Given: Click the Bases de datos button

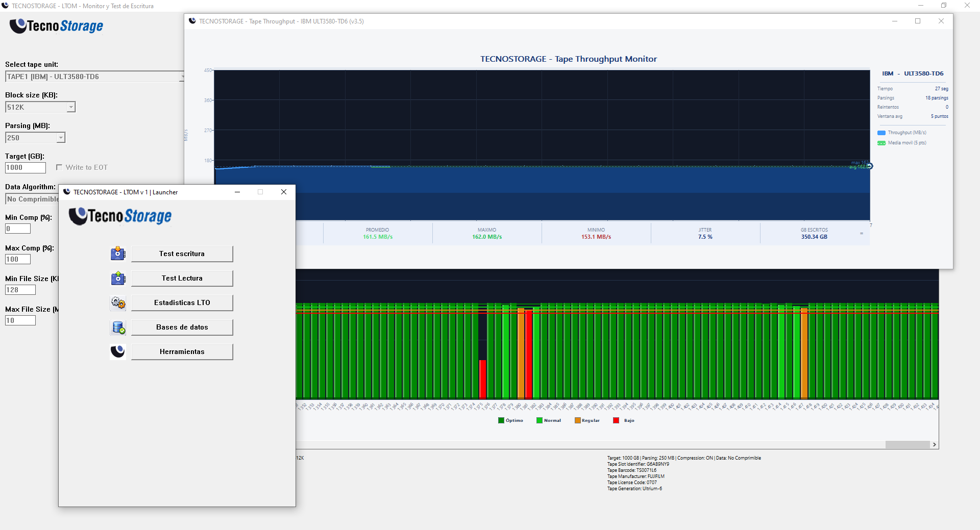Looking at the screenshot, I should point(182,327).
